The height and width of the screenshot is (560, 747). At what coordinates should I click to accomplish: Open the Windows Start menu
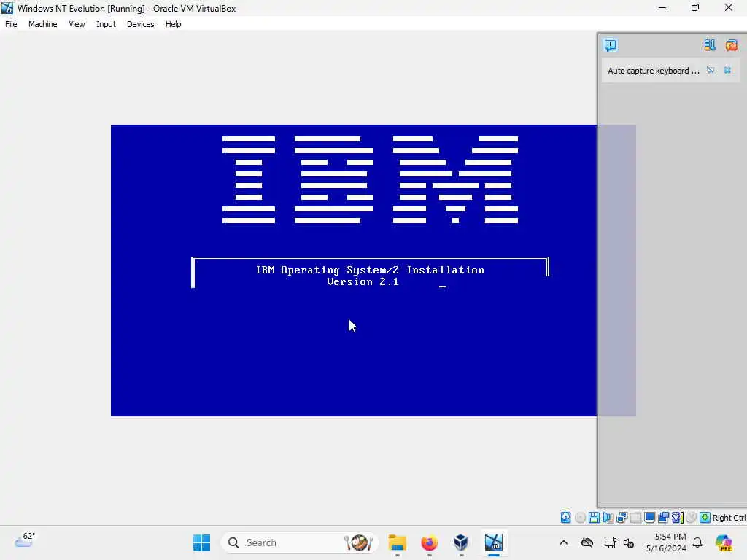click(201, 542)
